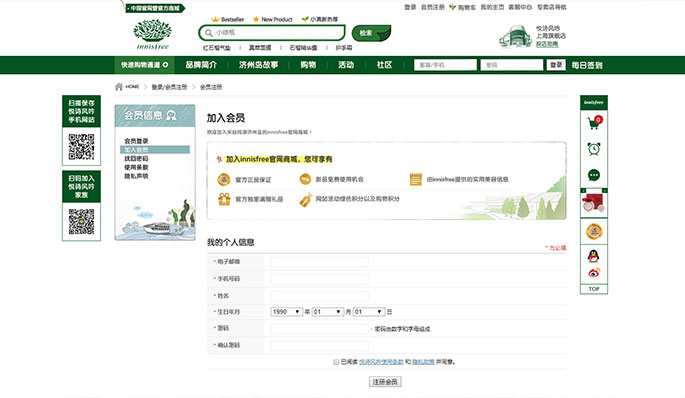Select the free trial handshake icon
685x398 pixels.
305,179
